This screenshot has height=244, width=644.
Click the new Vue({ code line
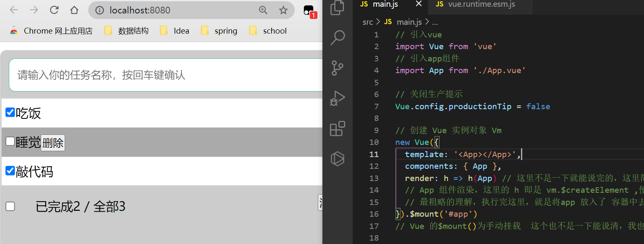(x=417, y=142)
